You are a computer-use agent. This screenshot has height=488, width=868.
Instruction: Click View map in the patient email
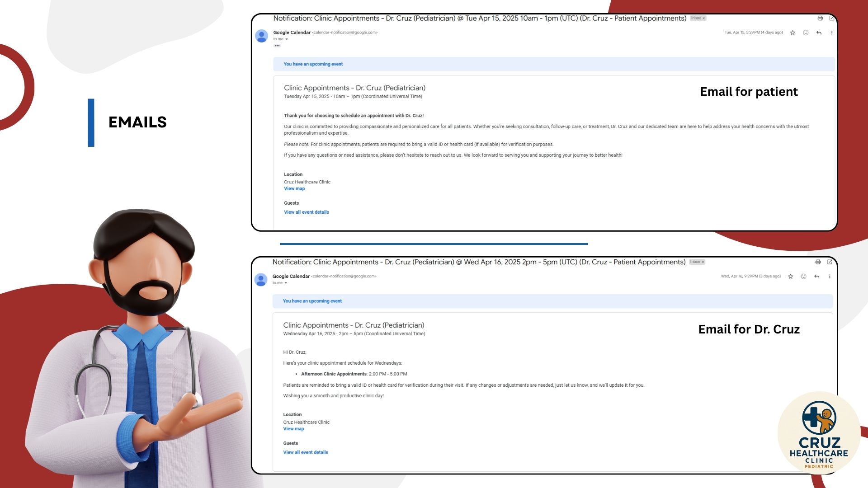pos(294,188)
